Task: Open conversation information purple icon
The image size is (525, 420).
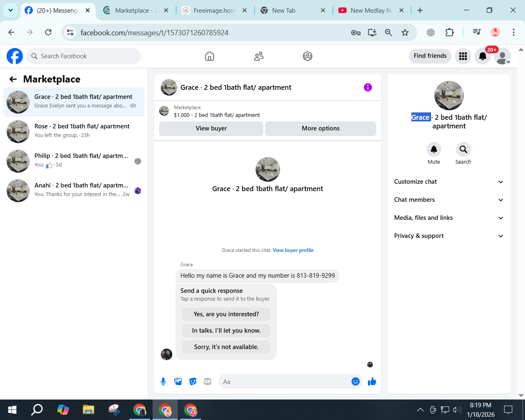Action: point(368,87)
